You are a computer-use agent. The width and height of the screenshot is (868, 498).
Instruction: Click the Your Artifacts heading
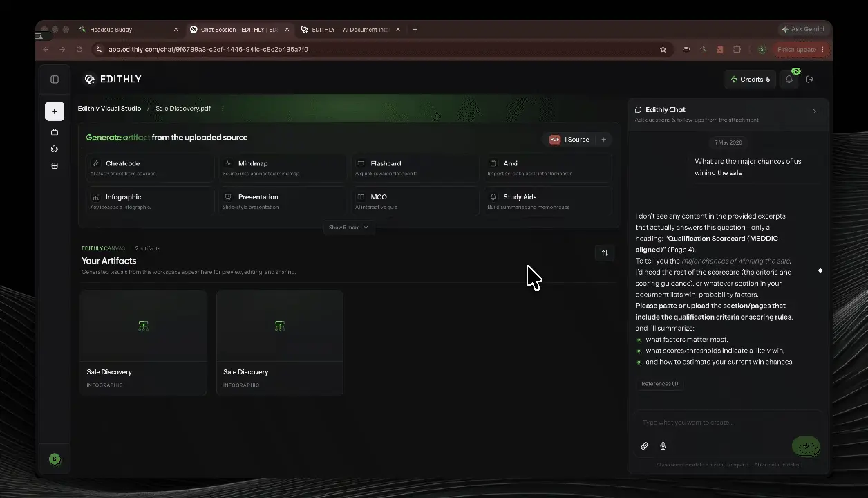pyautogui.click(x=108, y=261)
